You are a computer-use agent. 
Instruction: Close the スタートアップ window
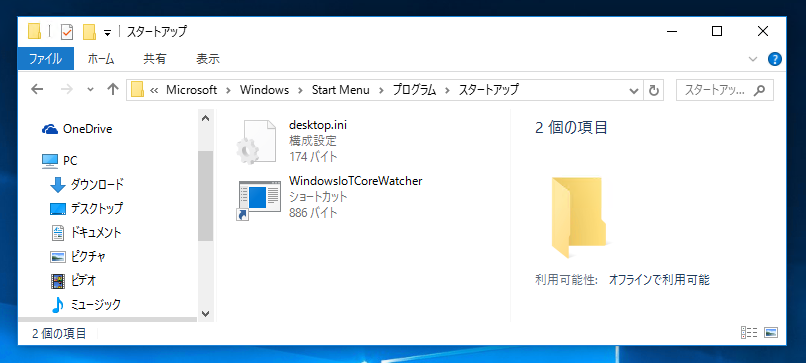click(x=763, y=32)
